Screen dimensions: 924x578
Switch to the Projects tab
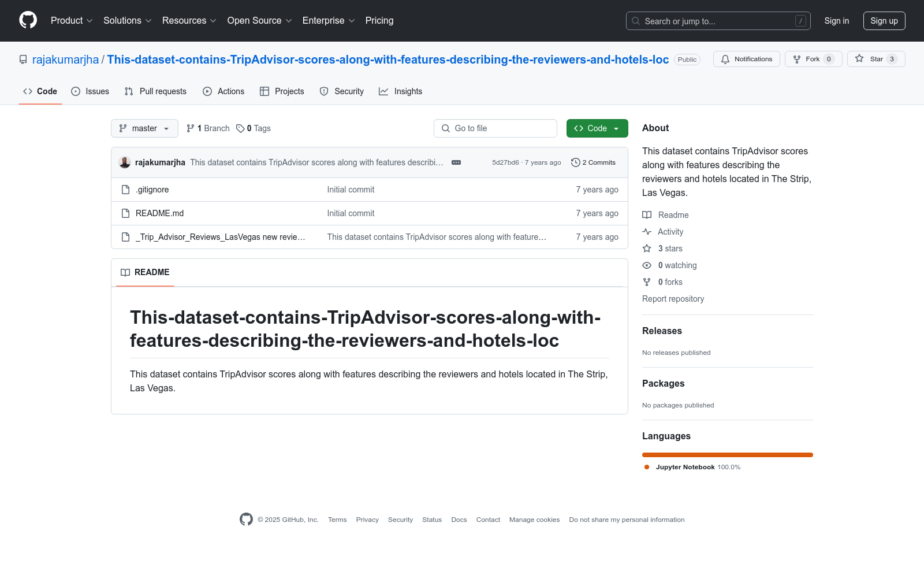pyautogui.click(x=282, y=91)
